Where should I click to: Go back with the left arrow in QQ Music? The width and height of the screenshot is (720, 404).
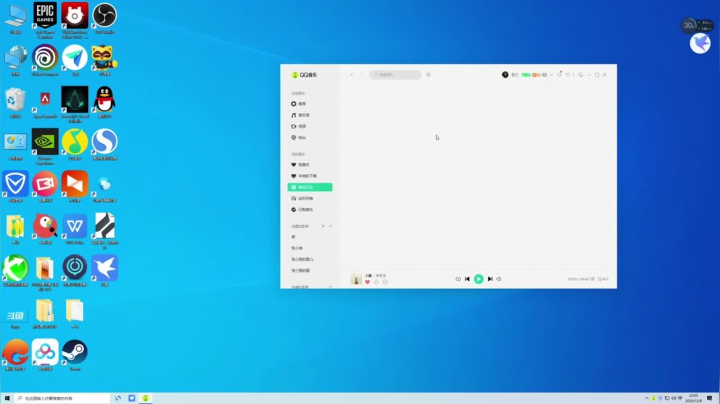[x=352, y=75]
